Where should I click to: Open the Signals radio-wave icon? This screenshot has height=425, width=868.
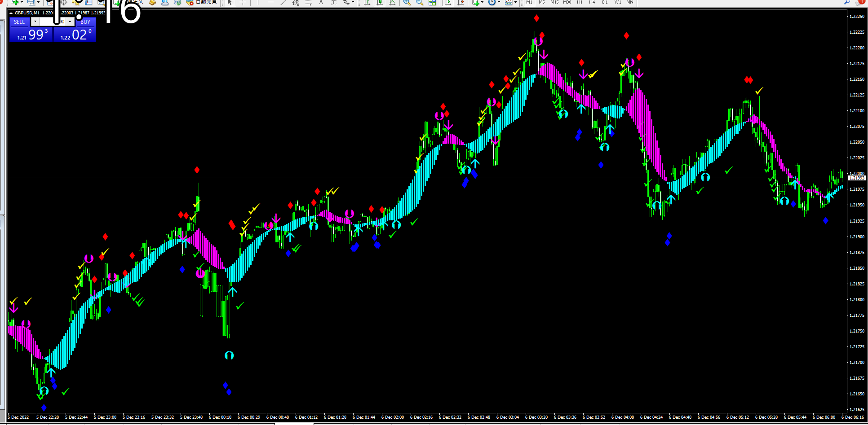click(177, 2)
